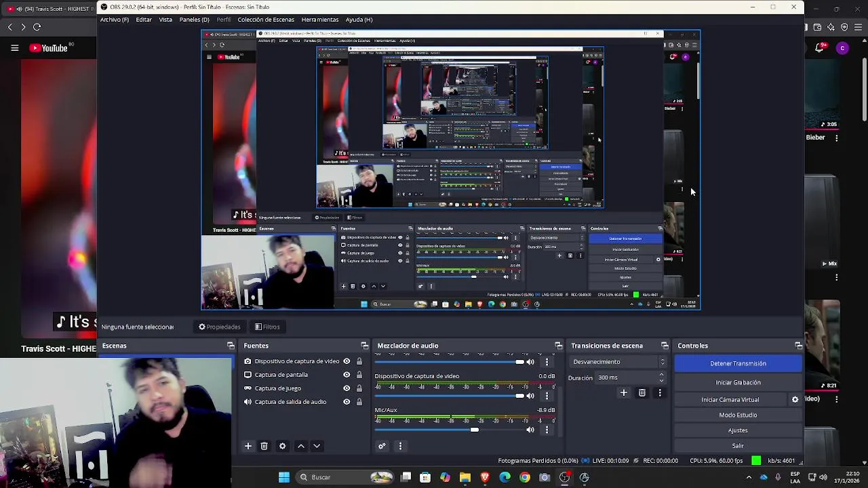The image size is (868, 488).
Task: Click Iniciar Grabación button
Action: pyautogui.click(x=738, y=382)
